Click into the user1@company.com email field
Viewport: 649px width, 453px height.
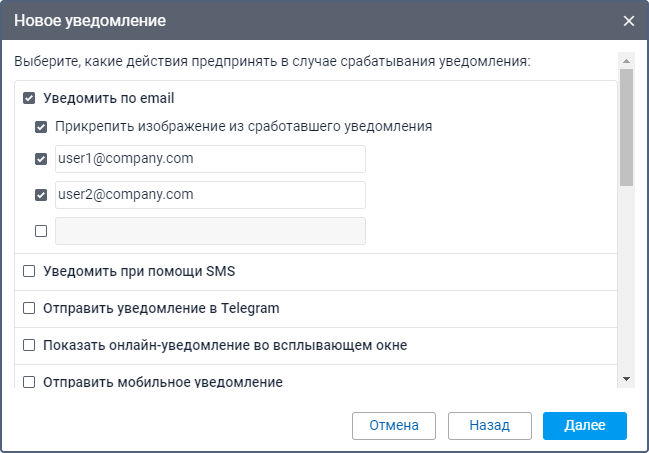210,159
